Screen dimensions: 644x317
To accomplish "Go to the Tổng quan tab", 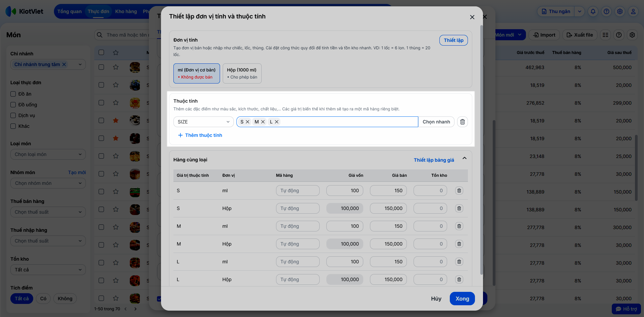I will [x=69, y=11].
